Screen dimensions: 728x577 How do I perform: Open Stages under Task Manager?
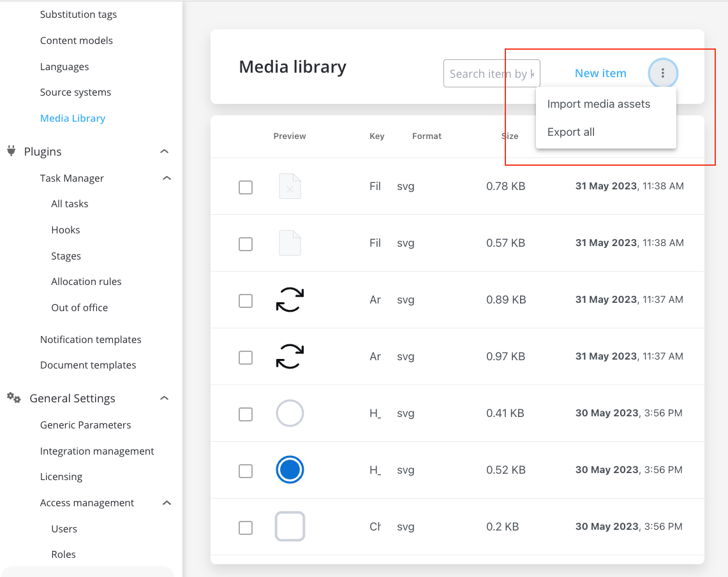tap(66, 256)
